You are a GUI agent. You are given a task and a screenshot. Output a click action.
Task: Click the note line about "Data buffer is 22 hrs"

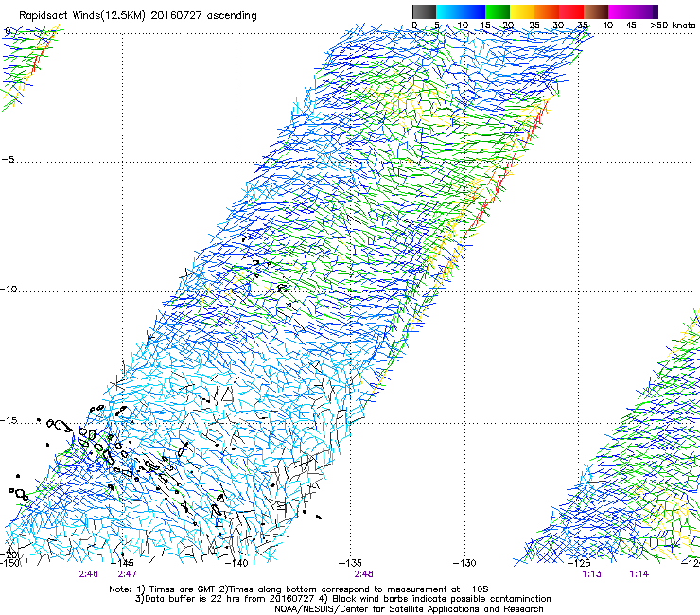coord(342,599)
